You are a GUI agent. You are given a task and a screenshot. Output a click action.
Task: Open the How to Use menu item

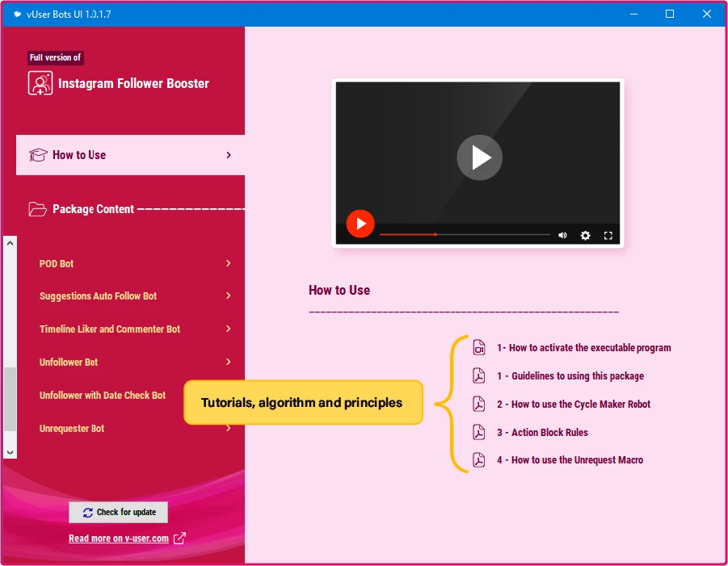click(x=130, y=155)
